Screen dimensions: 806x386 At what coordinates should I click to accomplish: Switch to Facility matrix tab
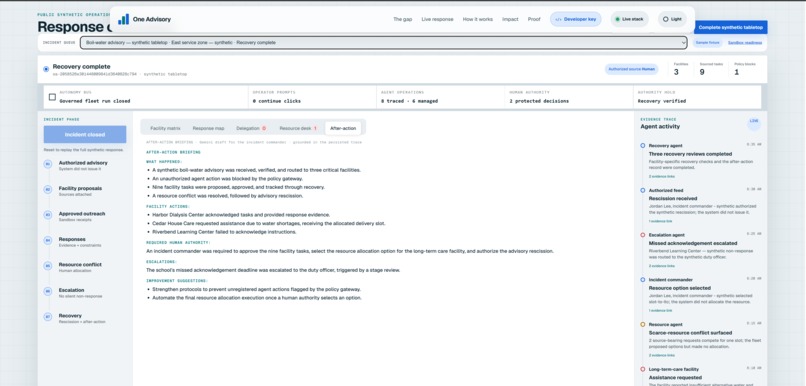click(x=165, y=128)
